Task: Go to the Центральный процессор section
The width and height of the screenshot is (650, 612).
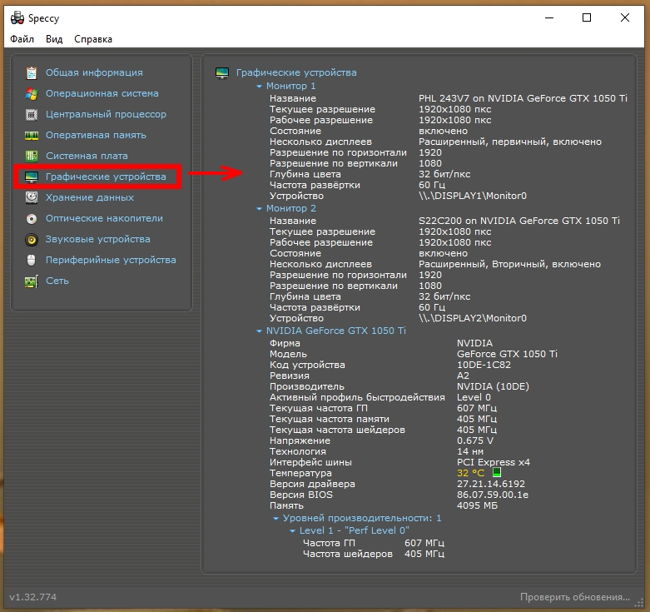Action: tap(106, 114)
